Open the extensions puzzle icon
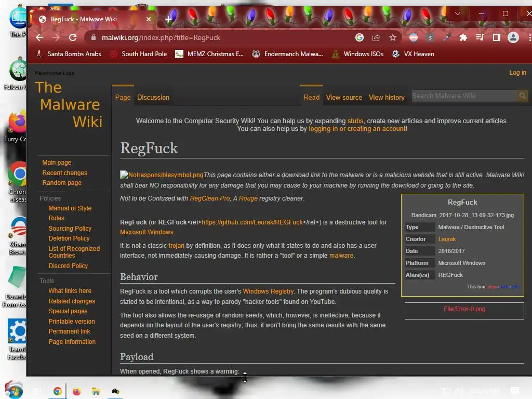Screen dimensions: 532x399 click(463, 37)
